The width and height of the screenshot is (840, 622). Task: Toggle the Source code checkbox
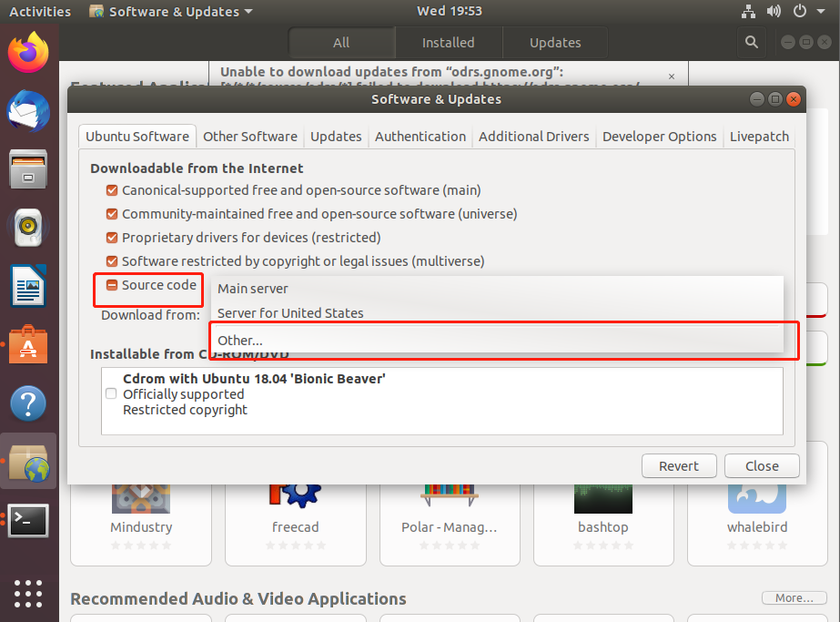(112, 285)
